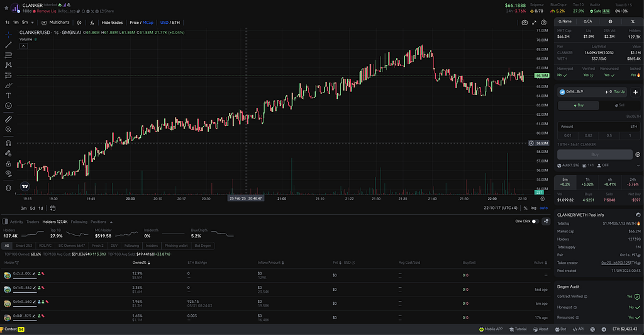
Task: Search tokens by CA
Action: [588, 21]
